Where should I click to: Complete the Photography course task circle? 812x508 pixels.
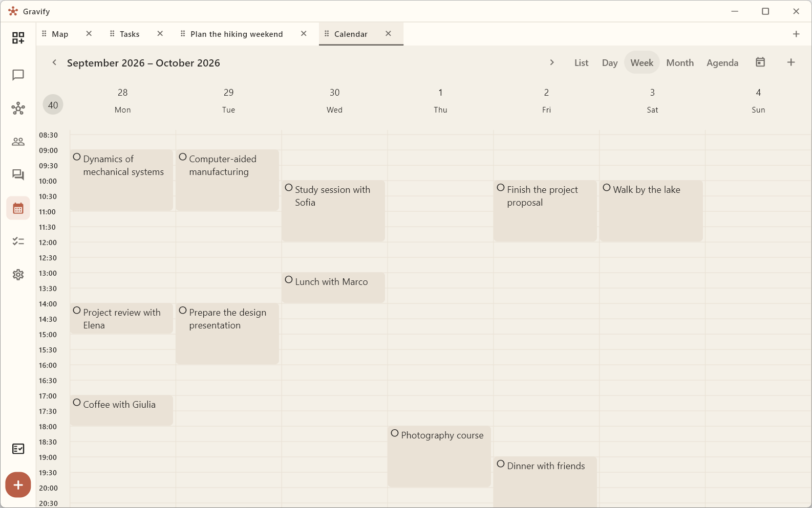tap(395, 433)
